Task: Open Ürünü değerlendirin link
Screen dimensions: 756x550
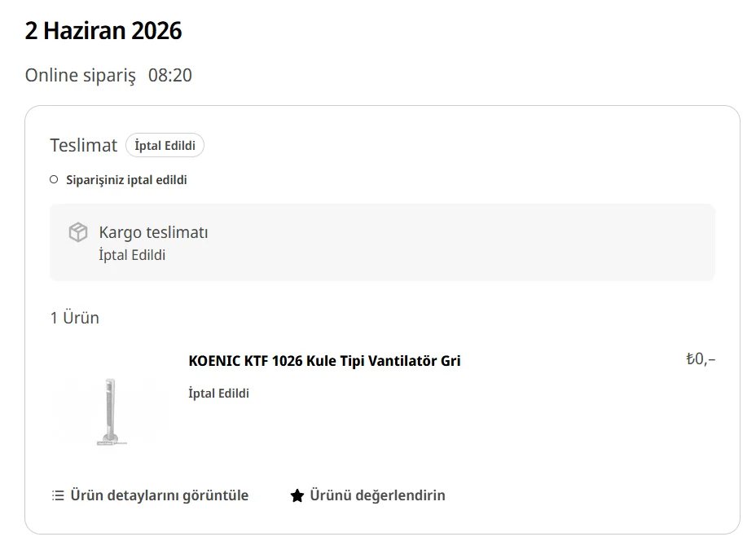Action: [368, 495]
